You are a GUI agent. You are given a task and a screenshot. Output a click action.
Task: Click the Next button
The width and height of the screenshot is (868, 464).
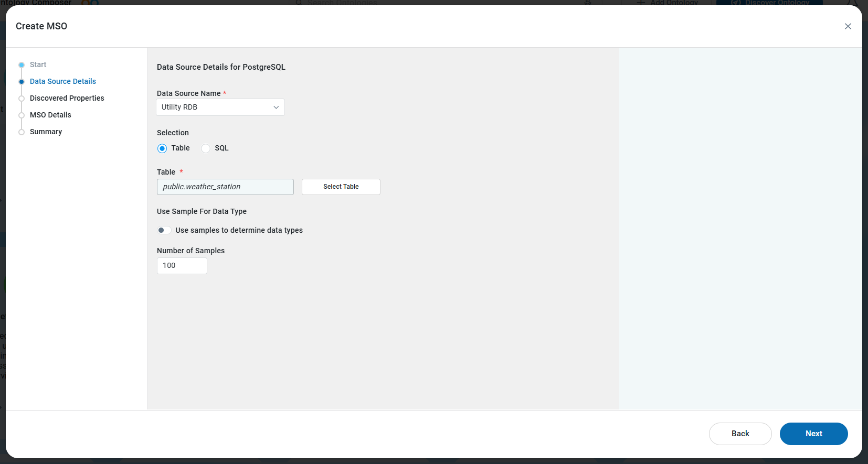pyautogui.click(x=813, y=434)
